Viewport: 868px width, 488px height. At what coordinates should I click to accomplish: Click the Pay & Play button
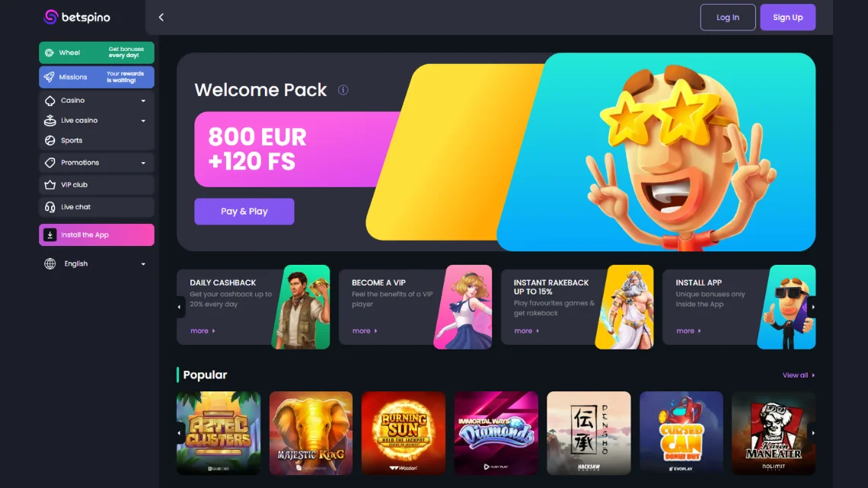coord(244,212)
